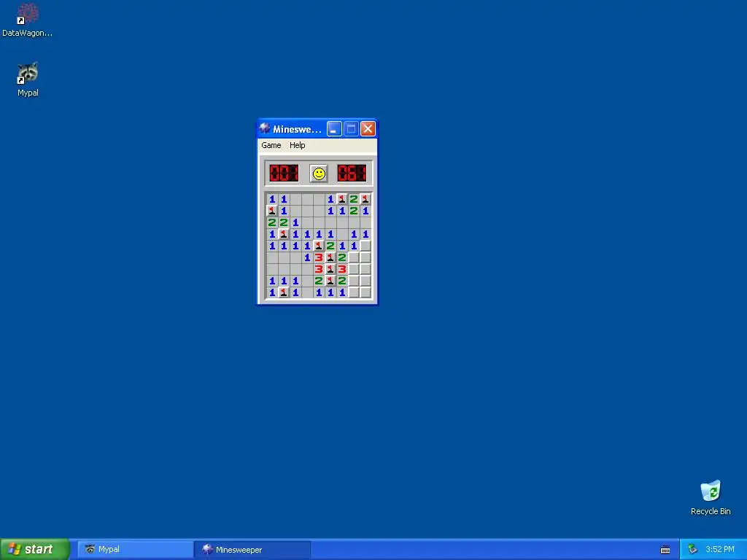Viewport: 747px width, 560px height.
Task: Reveal the covered square in row 6, column 9
Action: click(365, 257)
